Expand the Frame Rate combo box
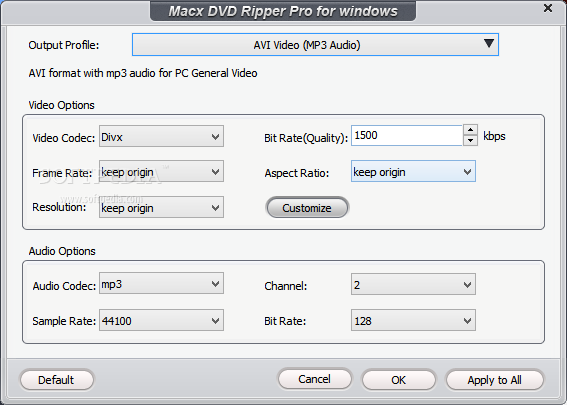The width and height of the screenshot is (567, 405). (x=161, y=171)
